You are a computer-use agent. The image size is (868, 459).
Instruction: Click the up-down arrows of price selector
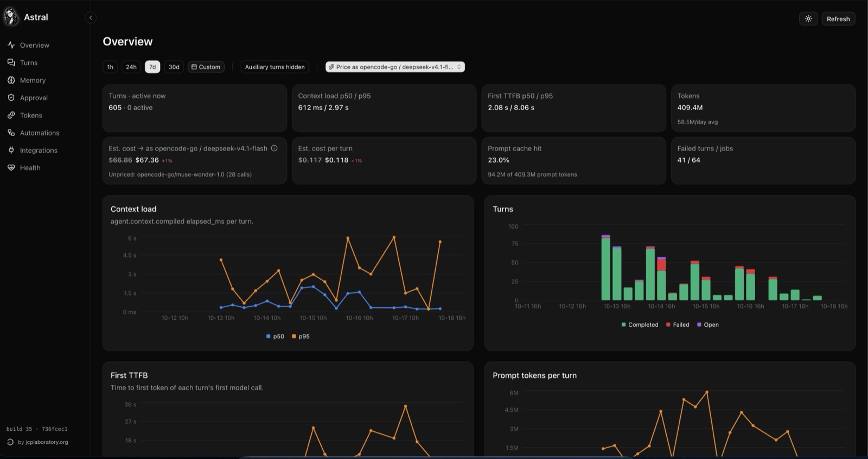tap(459, 67)
